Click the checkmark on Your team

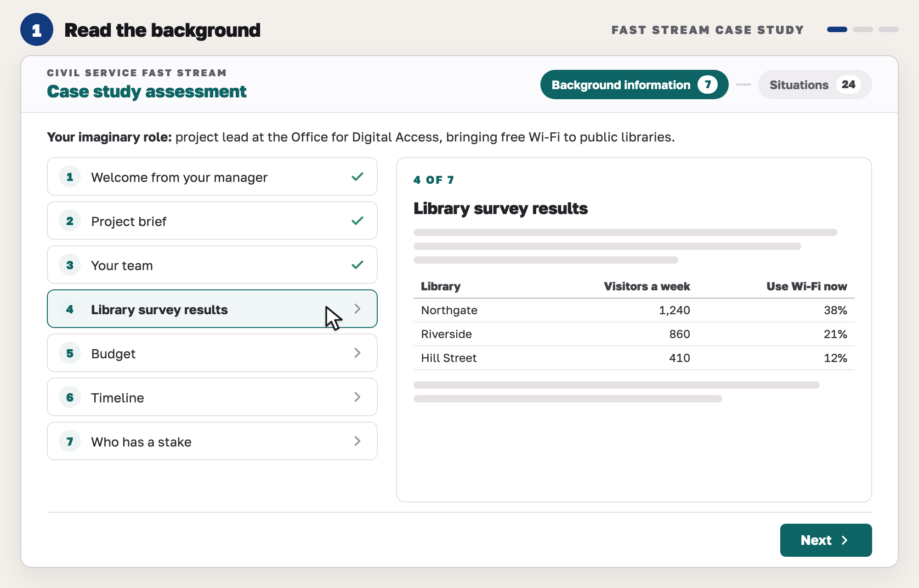click(357, 265)
